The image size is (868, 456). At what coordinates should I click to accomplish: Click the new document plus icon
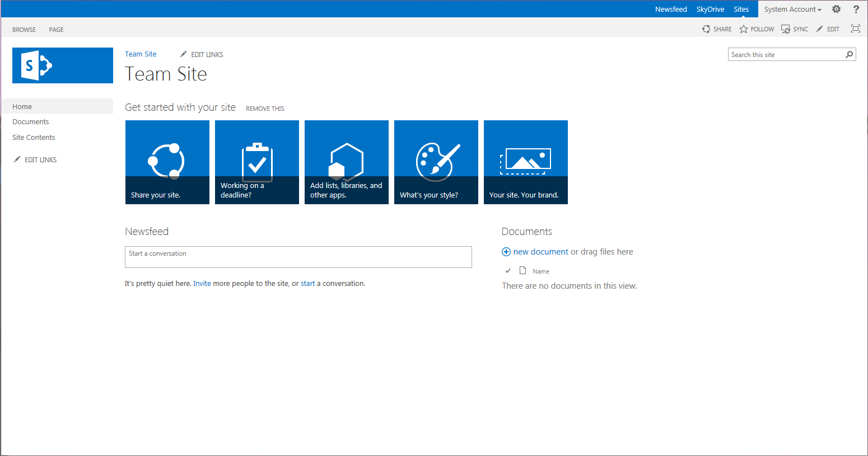pyautogui.click(x=506, y=252)
